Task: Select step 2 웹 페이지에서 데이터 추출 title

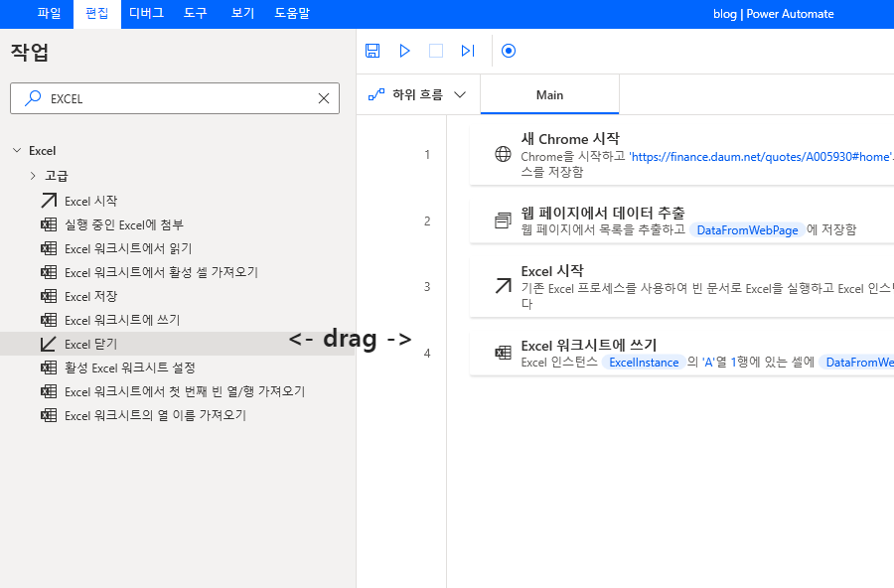Action: [x=603, y=213]
